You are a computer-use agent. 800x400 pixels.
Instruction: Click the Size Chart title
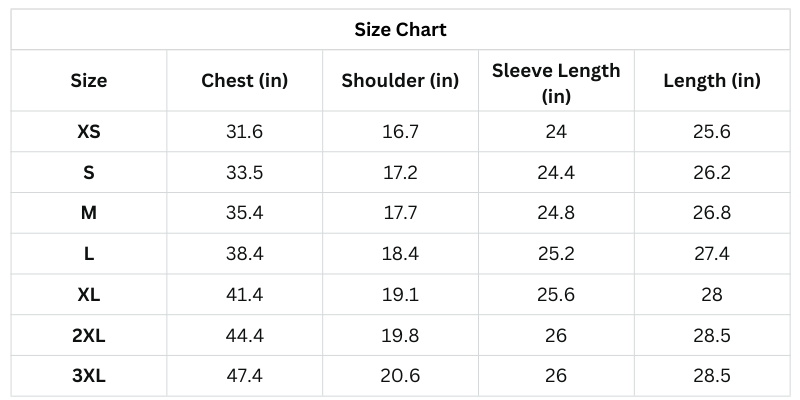[x=400, y=30]
